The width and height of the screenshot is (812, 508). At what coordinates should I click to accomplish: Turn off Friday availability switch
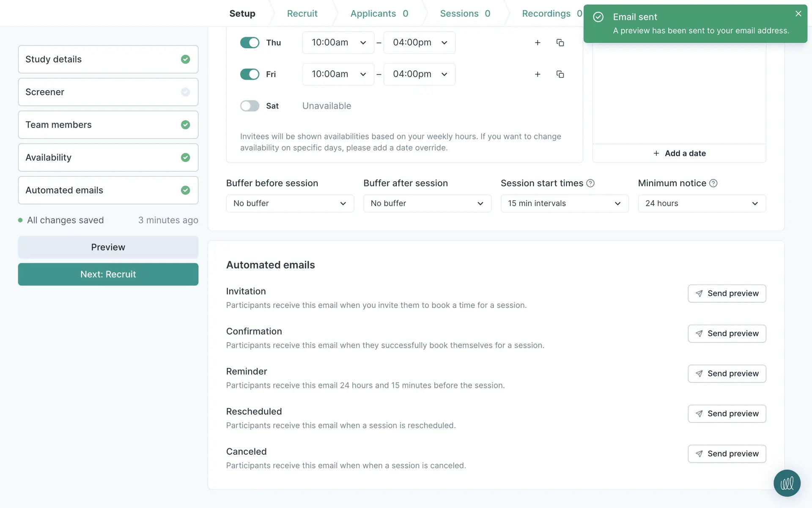click(250, 75)
